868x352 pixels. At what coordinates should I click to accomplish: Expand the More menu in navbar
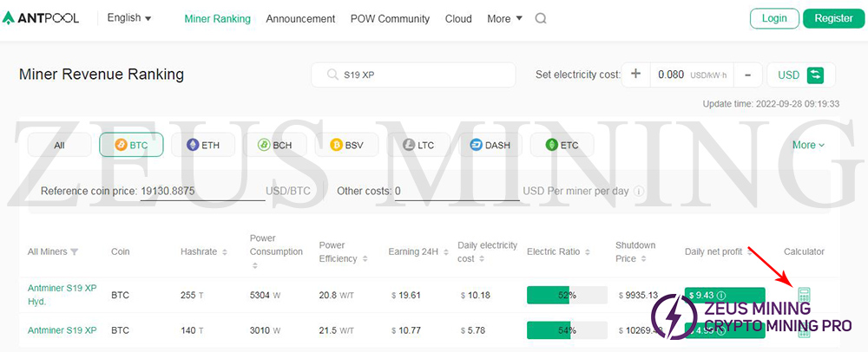pyautogui.click(x=504, y=18)
